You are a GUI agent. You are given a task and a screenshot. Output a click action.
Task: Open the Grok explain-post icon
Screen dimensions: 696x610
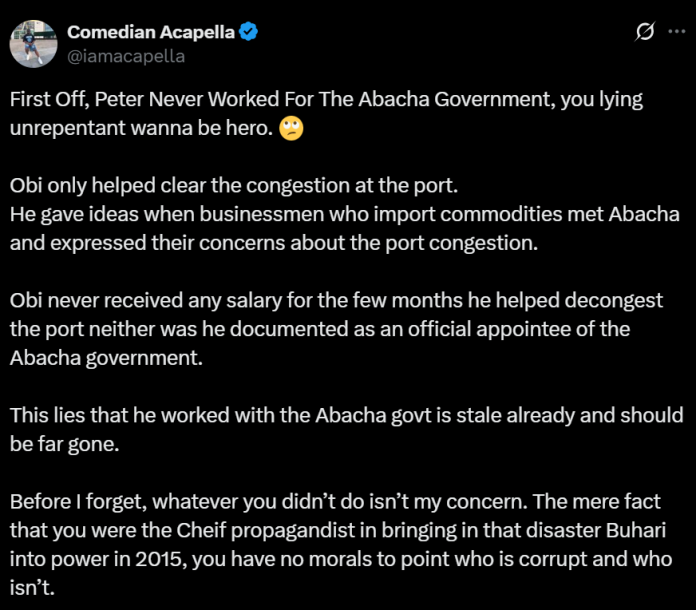click(645, 31)
